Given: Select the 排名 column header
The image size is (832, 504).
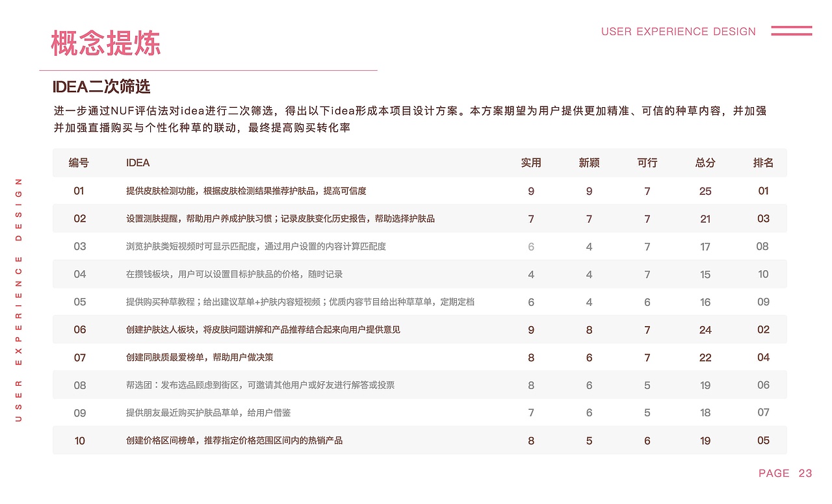Looking at the screenshot, I should pyautogui.click(x=763, y=163).
